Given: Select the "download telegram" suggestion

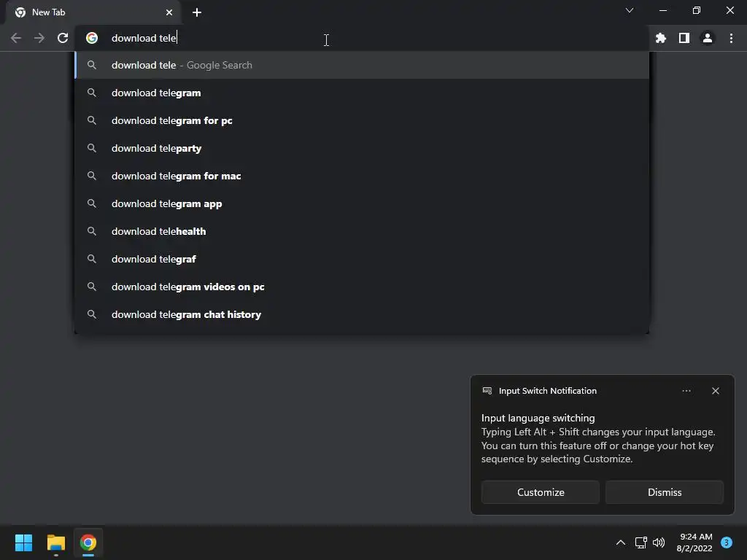Looking at the screenshot, I should tap(156, 93).
